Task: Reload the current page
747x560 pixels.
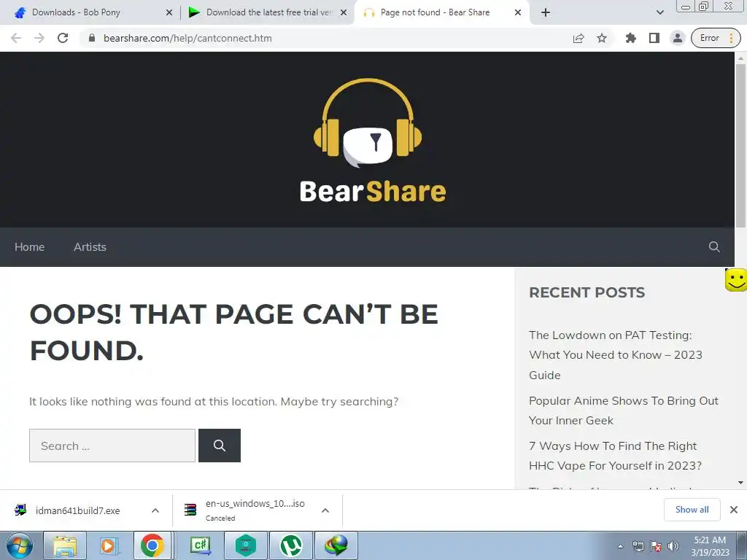Action: click(63, 38)
